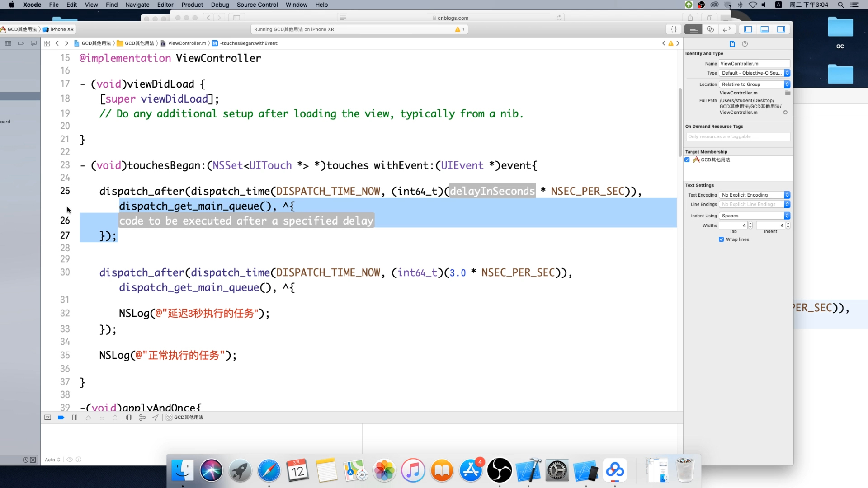Open Spotlight search in the menu bar

(x=841, y=5)
